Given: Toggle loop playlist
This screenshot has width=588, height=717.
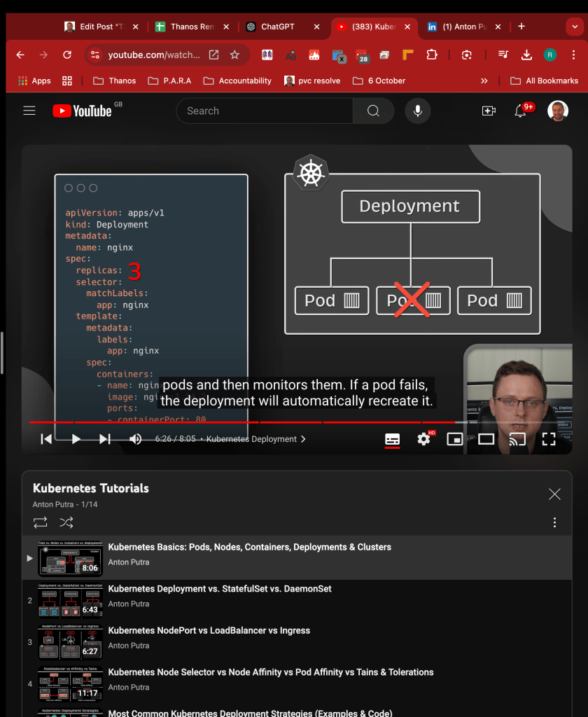Looking at the screenshot, I should click(x=40, y=522).
